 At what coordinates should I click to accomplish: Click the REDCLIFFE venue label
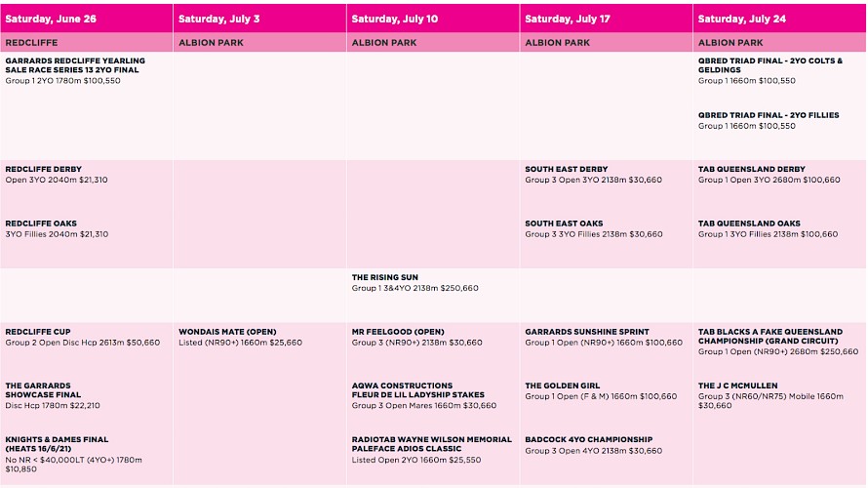pyautogui.click(x=31, y=43)
